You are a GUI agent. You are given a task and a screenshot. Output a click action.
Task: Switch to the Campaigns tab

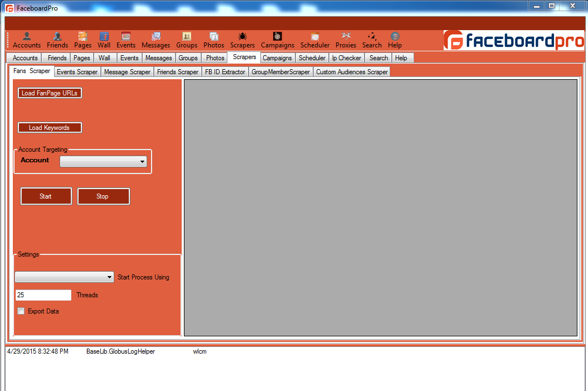coord(277,58)
